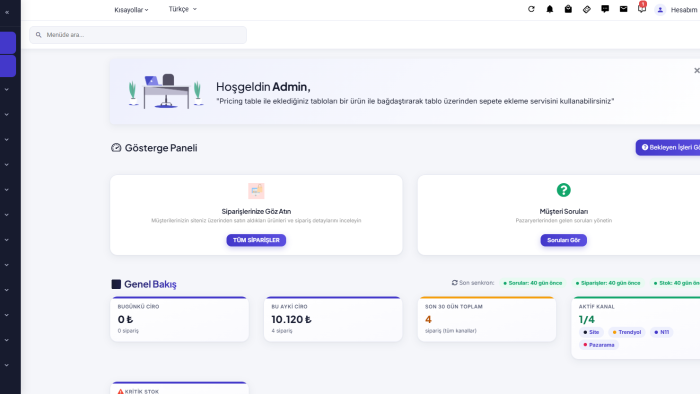Open the Türkçe language dropdown
The height and width of the screenshot is (394, 700).
point(183,9)
